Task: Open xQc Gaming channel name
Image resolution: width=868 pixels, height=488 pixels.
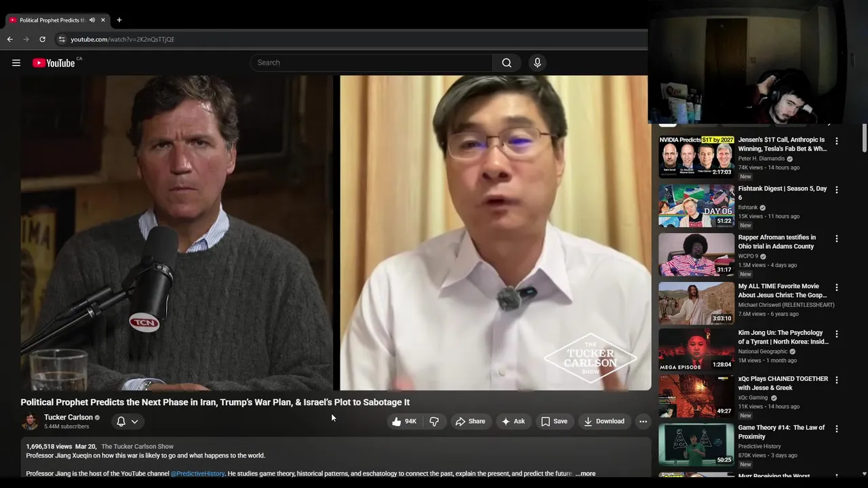Action: (753, 398)
